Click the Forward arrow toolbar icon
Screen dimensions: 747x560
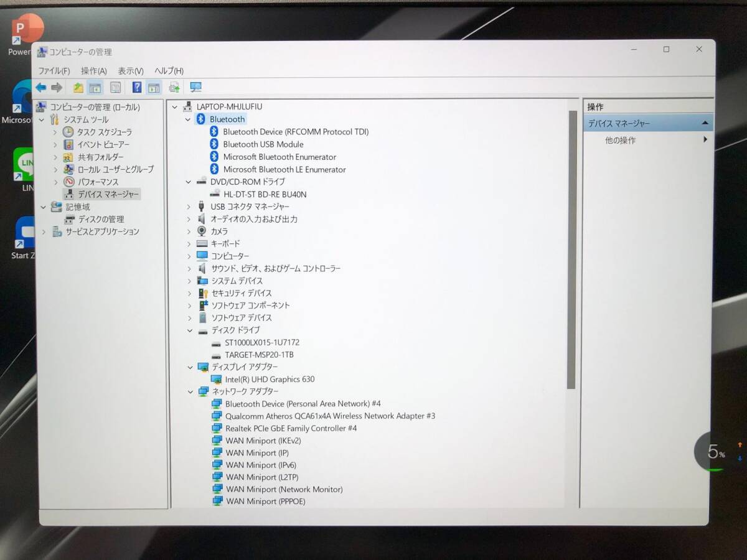coord(57,88)
